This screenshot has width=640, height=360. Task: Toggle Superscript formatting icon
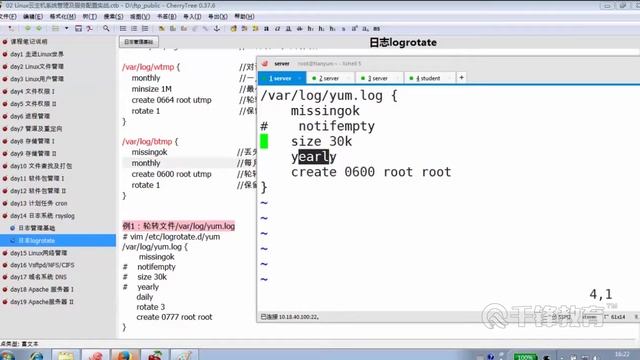point(354,29)
